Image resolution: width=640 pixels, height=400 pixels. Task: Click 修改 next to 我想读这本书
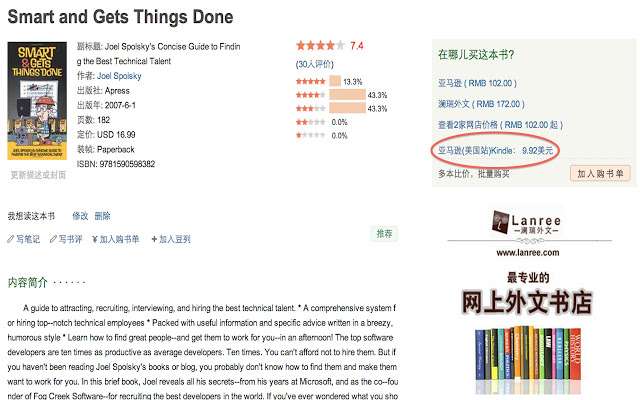80,216
